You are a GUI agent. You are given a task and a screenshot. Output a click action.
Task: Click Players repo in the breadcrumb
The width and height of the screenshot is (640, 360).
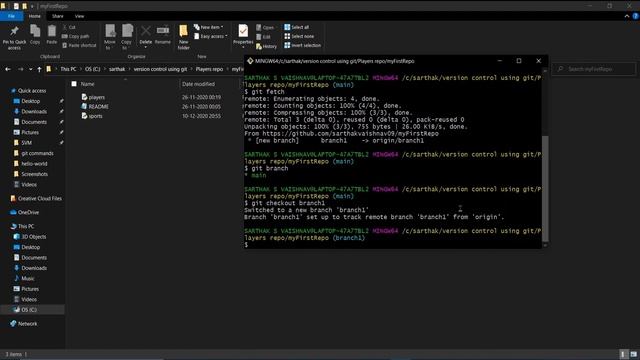click(209, 69)
